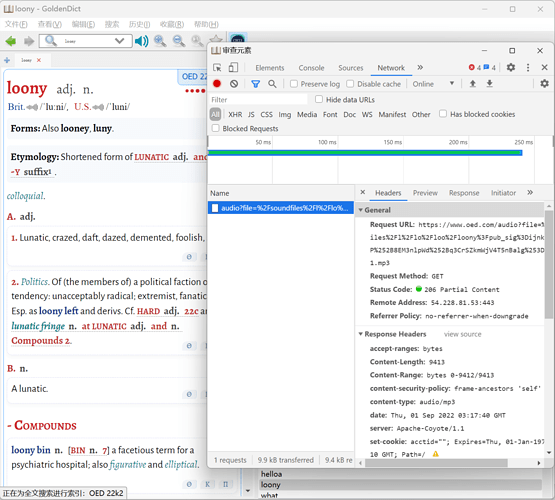Switch to the Console tab

[311, 68]
